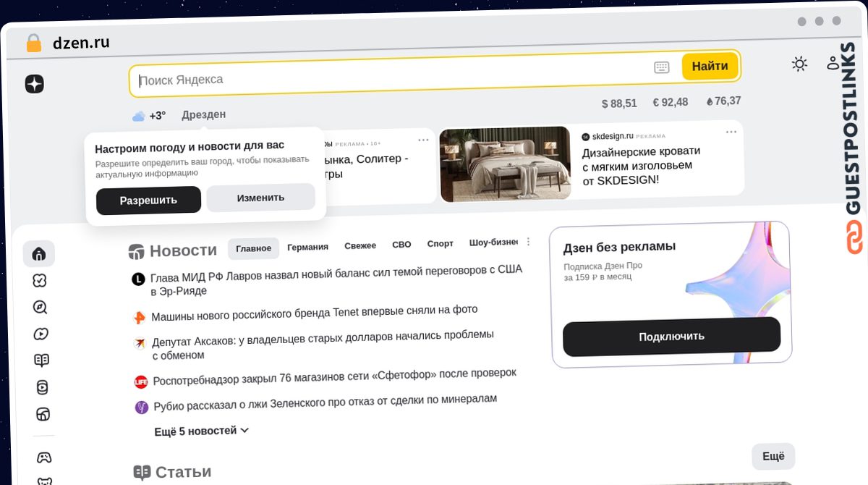868x485 pixels.
Task: Select the Шоу-бизнес news tab
Action: tap(494, 242)
